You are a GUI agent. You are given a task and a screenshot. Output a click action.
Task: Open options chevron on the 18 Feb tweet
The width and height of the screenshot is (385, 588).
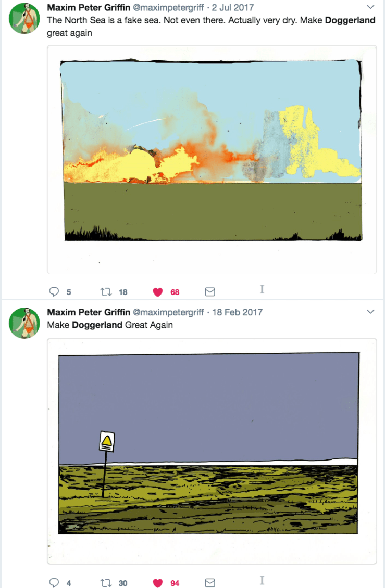[x=370, y=312]
